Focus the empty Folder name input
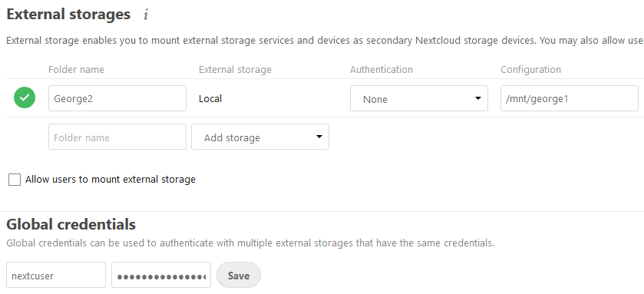This screenshot has width=644, height=294. [x=117, y=137]
